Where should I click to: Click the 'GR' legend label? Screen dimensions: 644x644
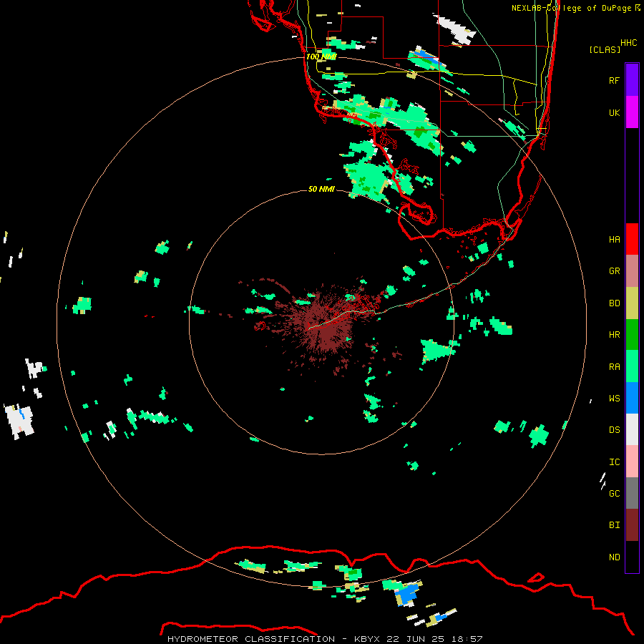coord(614,271)
